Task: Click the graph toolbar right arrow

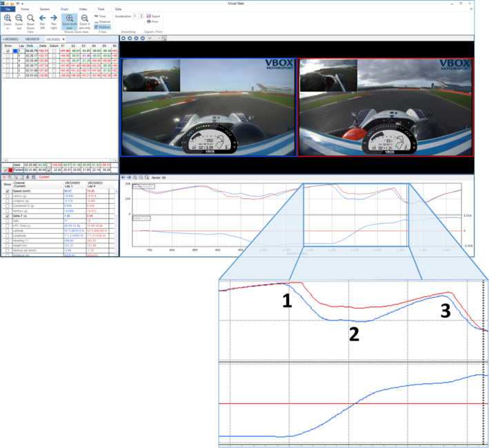Action: [x=129, y=177]
